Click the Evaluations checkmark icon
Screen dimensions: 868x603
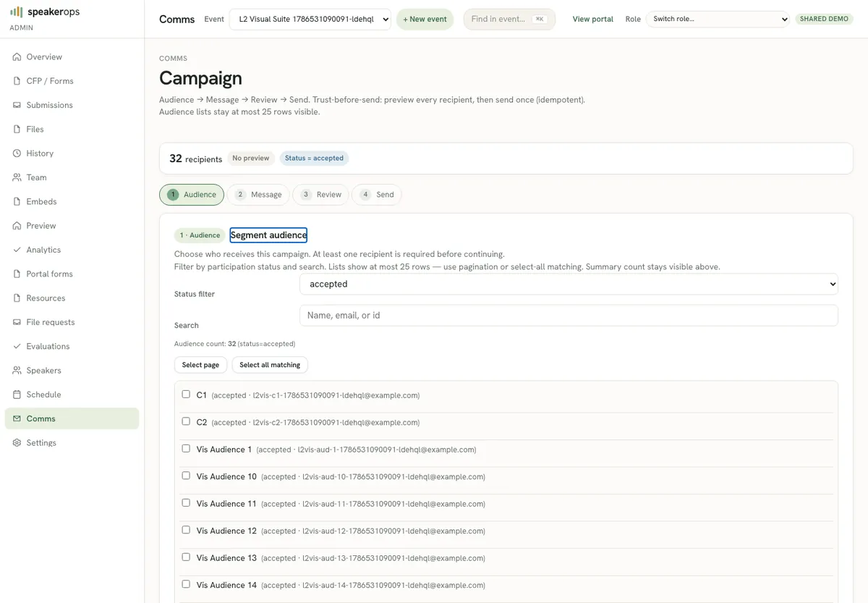[17, 346]
